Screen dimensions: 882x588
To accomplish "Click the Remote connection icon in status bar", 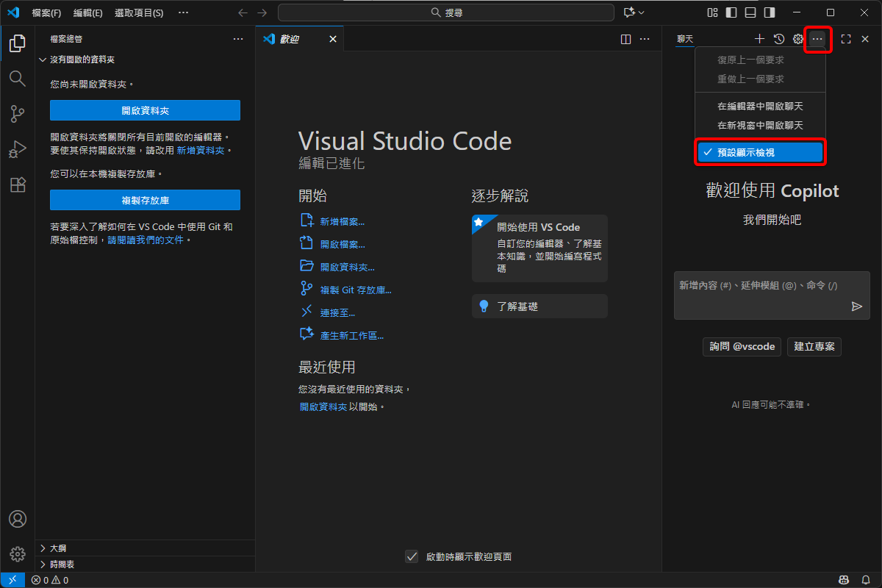I will [12, 580].
